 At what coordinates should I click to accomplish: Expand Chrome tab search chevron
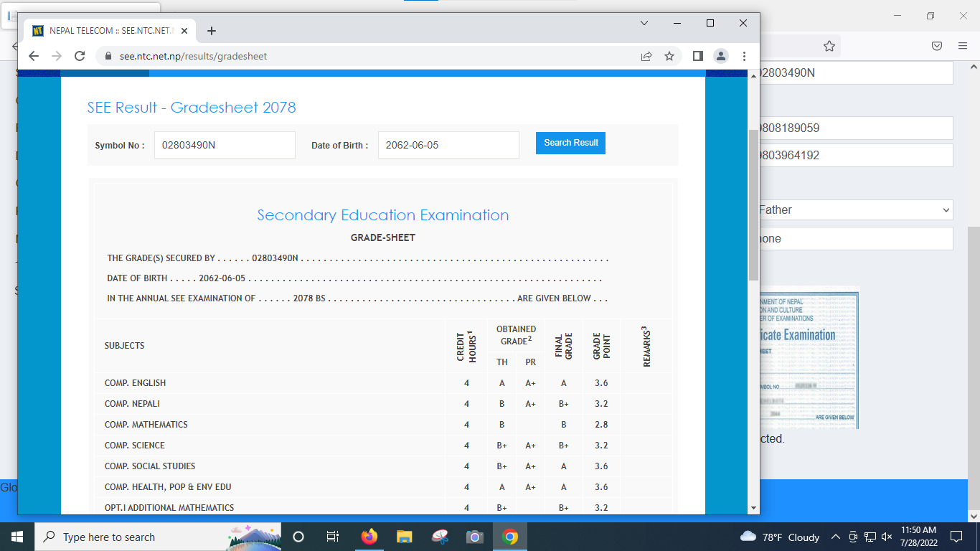pyautogui.click(x=644, y=23)
